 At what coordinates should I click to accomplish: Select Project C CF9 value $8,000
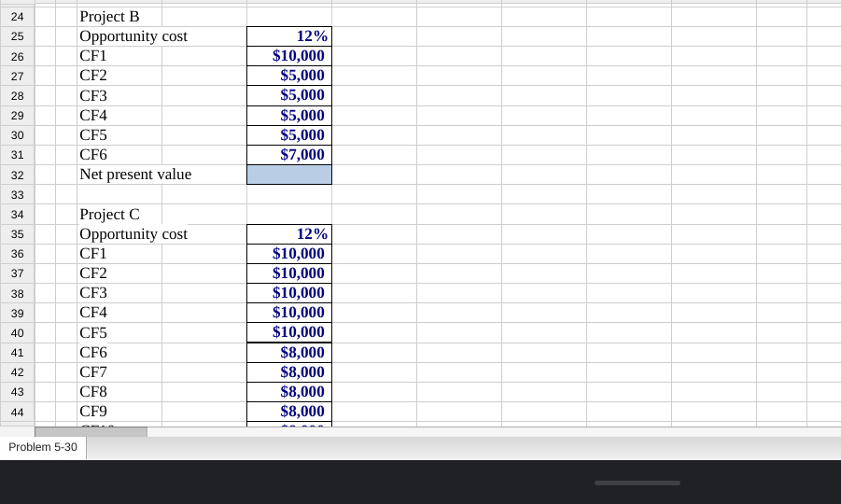[x=289, y=412]
